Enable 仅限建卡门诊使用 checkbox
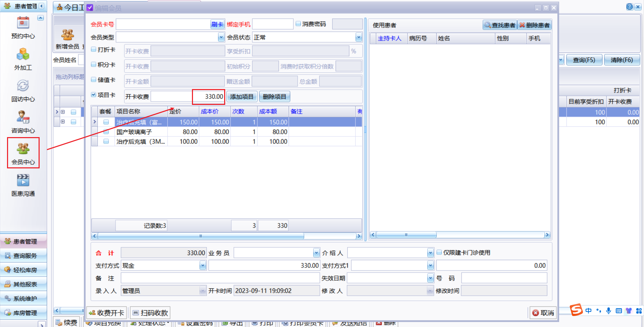644x327 pixels. pos(439,252)
